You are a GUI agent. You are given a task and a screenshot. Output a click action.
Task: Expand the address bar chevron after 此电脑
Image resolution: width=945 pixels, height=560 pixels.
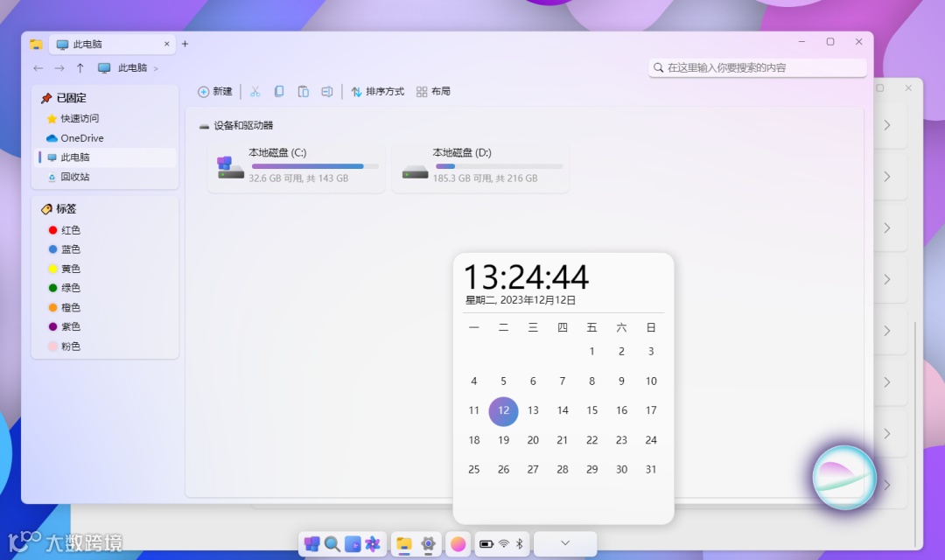pos(156,69)
